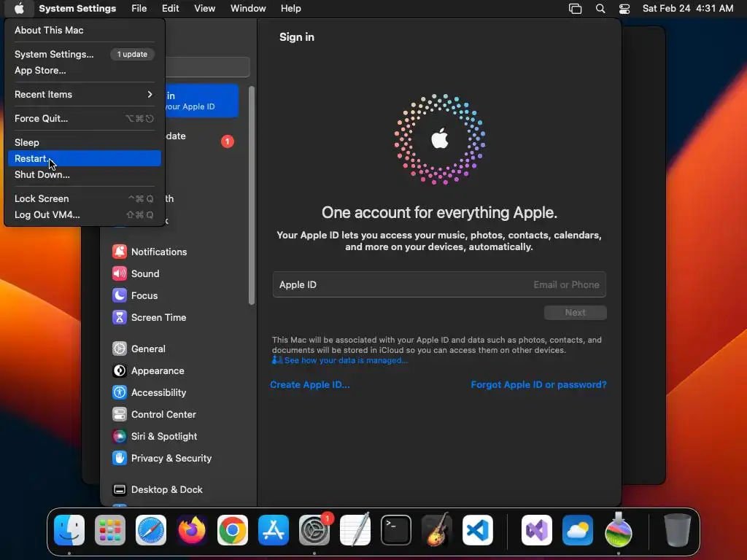Click the Next button
Viewport: 747px width, 560px height.
pyautogui.click(x=575, y=312)
